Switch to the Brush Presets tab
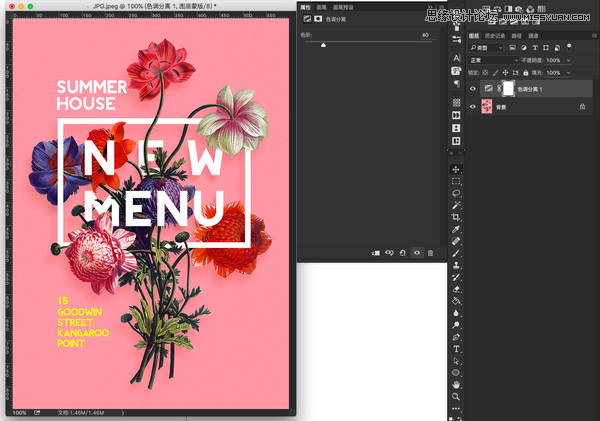The width and height of the screenshot is (600, 421). click(343, 7)
